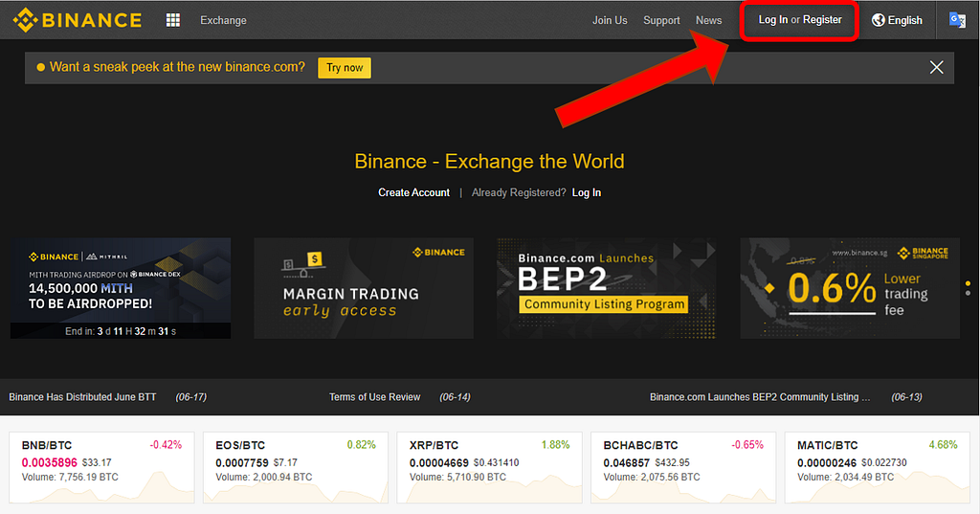Click Volume: 5,710.90 BTC text
Screen dimensions: 980x514
point(457,477)
